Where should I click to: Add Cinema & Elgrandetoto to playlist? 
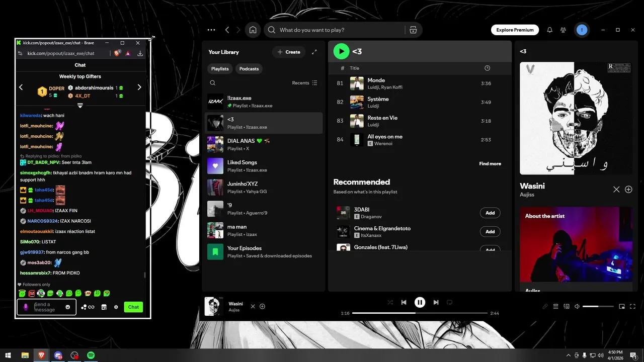click(490, 232)
